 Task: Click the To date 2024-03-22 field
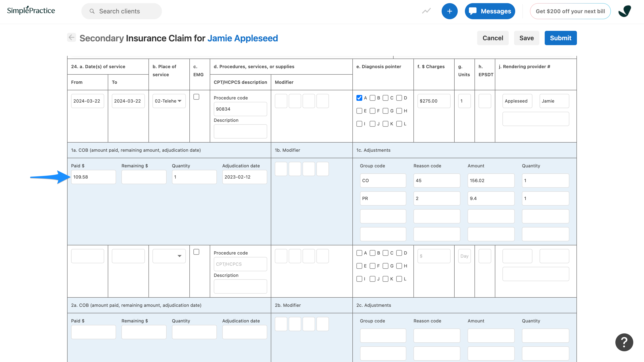[128, 101]
